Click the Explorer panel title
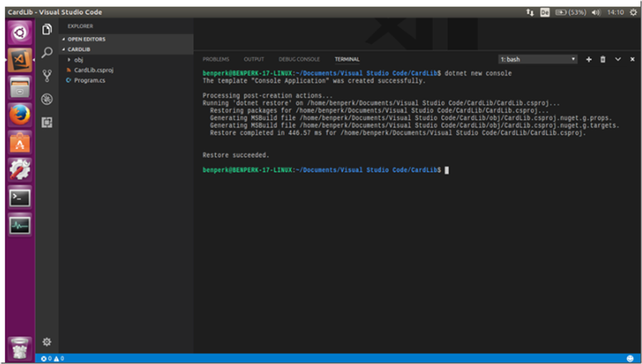 80,26
